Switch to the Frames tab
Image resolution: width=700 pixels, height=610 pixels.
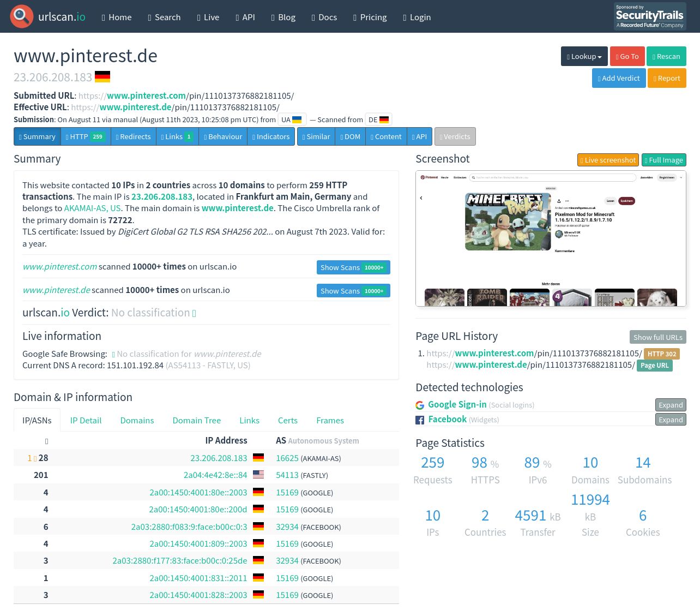coord(330,420)
